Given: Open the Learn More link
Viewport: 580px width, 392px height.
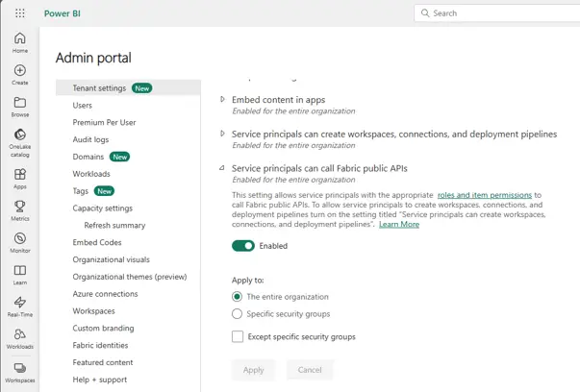Looking at the screenshot, I should (399, 224).
